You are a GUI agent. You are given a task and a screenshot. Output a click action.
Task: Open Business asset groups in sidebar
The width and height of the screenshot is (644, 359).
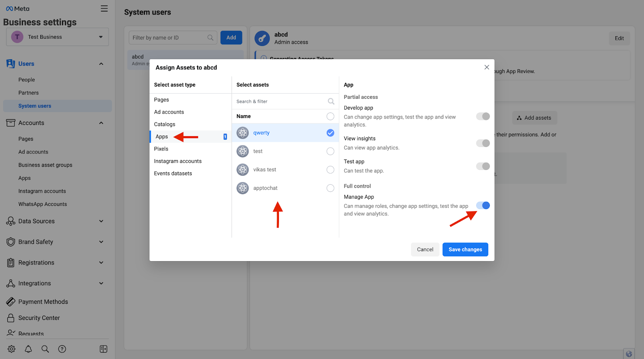pyautogui.click(x=45, y=165)
